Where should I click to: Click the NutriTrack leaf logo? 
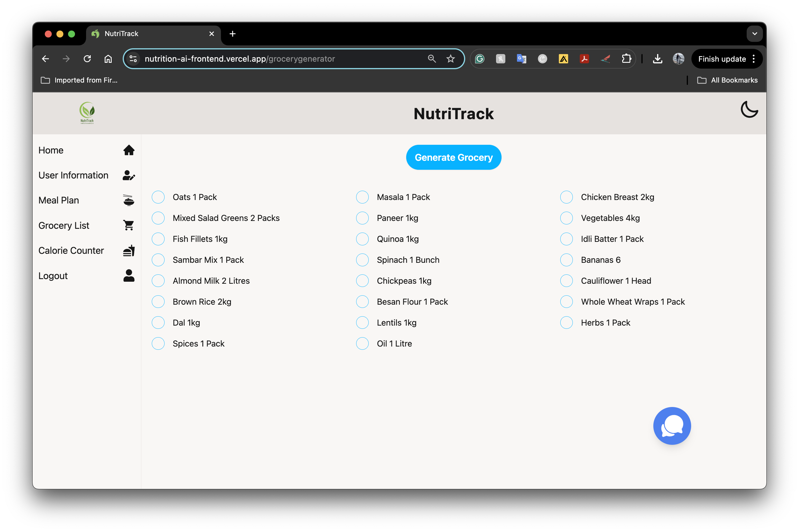[87, 113]
